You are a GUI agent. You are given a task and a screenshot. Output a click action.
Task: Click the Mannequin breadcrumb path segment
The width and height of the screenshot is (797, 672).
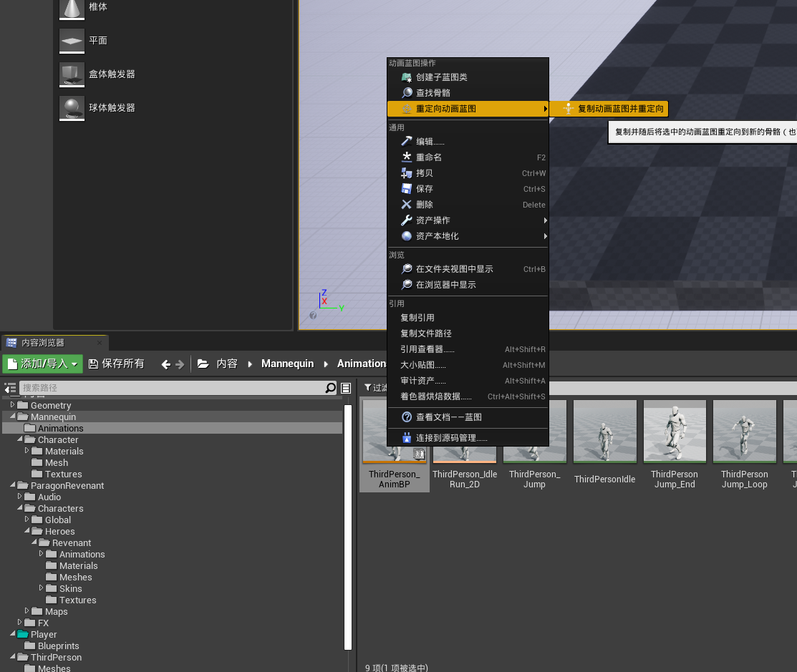pos(288,364)
